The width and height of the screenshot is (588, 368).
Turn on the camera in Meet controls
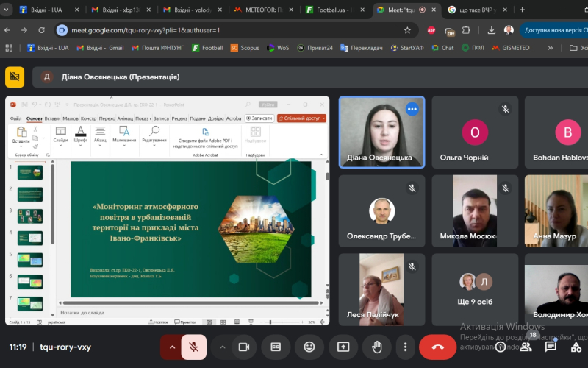click(x=244, y=347)
